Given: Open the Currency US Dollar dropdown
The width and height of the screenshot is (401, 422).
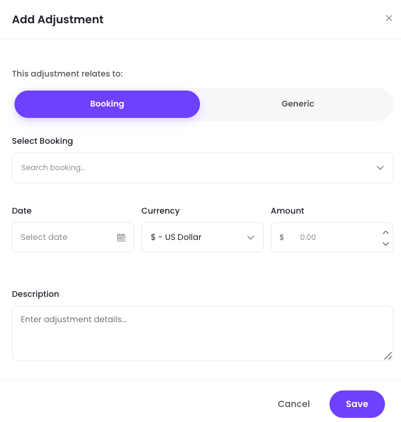Looking at the screenshot, I should point(202,237).
